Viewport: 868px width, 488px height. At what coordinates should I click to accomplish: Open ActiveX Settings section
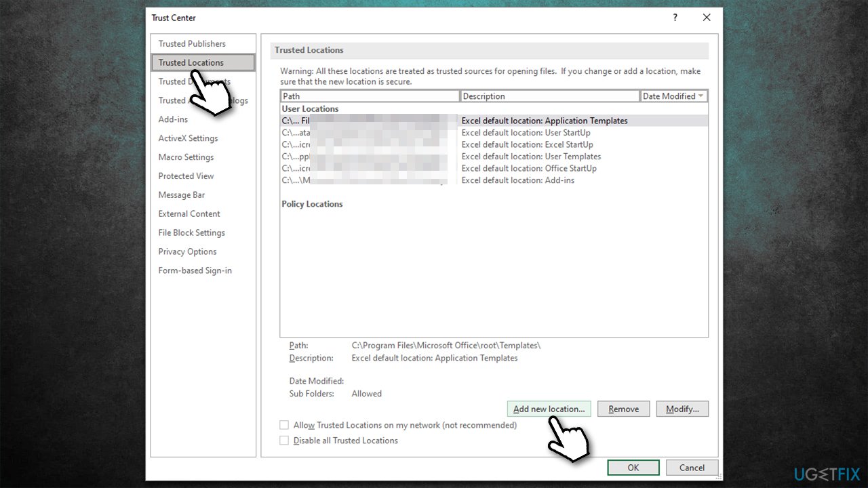point(188,138)
